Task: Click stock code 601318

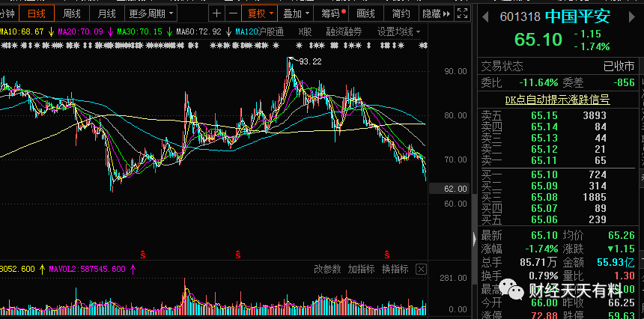Action: pyautogui.click(x=520, y=16)
